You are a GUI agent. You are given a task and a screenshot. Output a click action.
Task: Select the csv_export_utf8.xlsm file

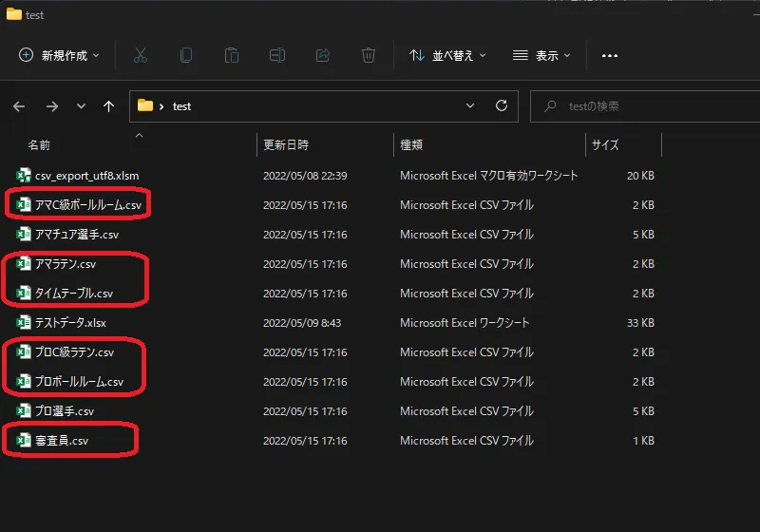point(86,176)
